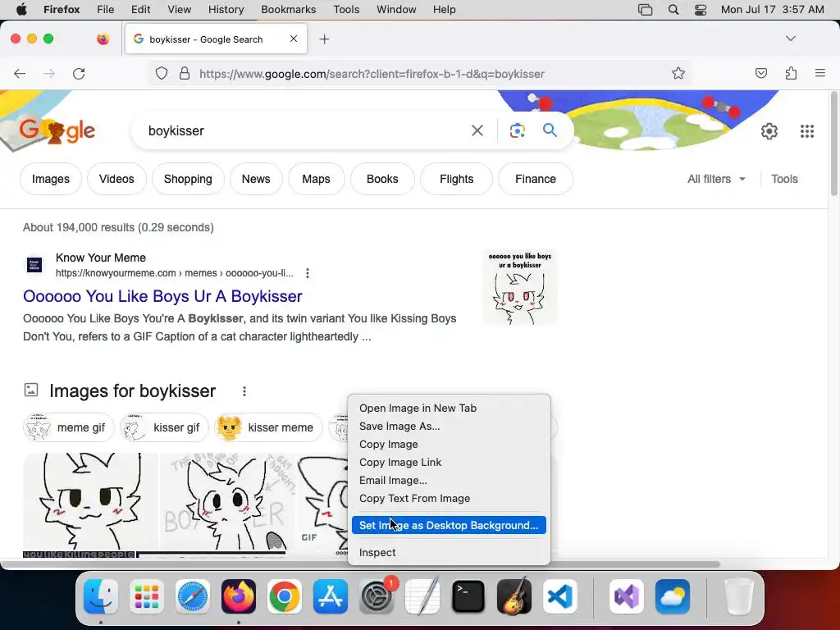Switch to News results

[x=256, y=179]
